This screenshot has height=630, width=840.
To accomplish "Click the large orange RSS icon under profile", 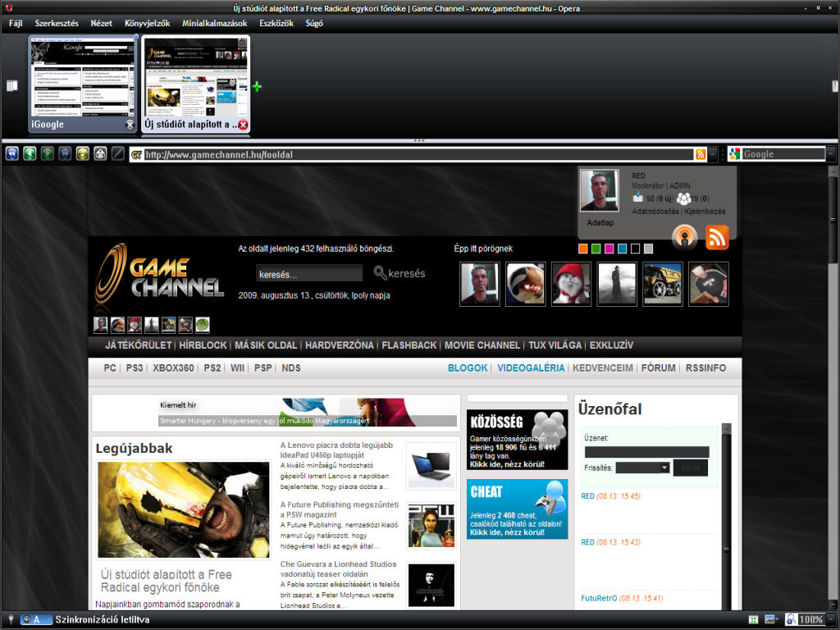I will [x=717, y=237].
